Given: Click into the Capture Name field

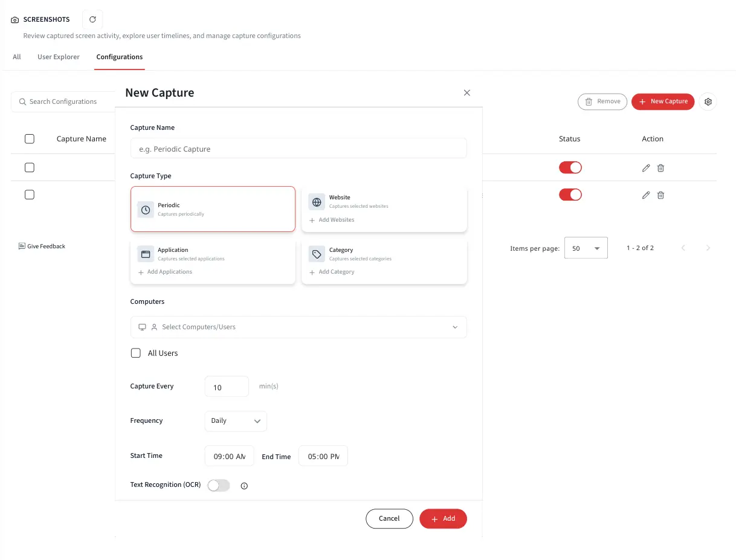Looking at the screenshot, I should pos(299,149).
